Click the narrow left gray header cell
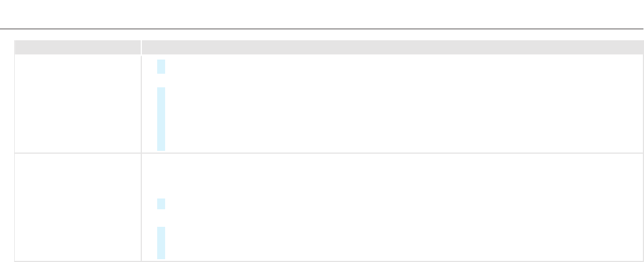 pos(77,47)
